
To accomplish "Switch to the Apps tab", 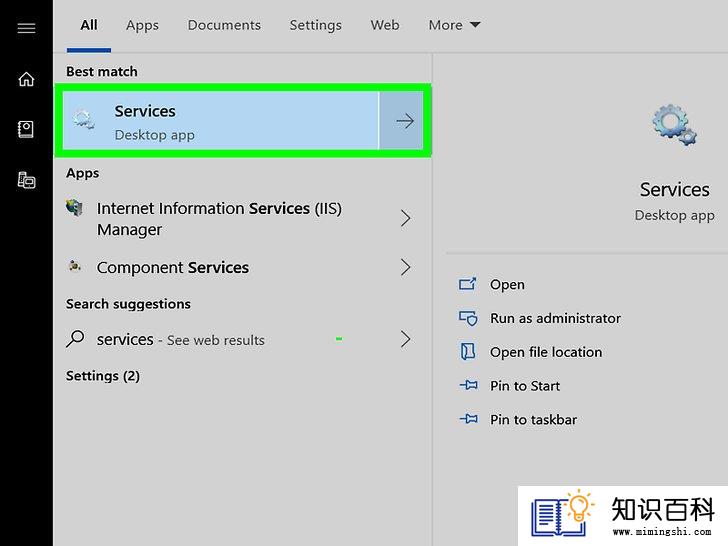I will (142, 25).
